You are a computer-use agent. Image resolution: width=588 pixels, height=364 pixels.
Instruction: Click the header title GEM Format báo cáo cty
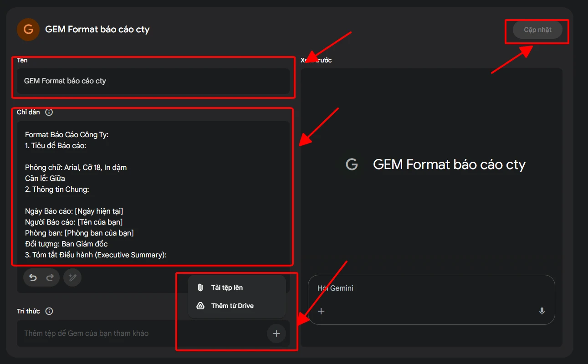click(x=97, y=30)
